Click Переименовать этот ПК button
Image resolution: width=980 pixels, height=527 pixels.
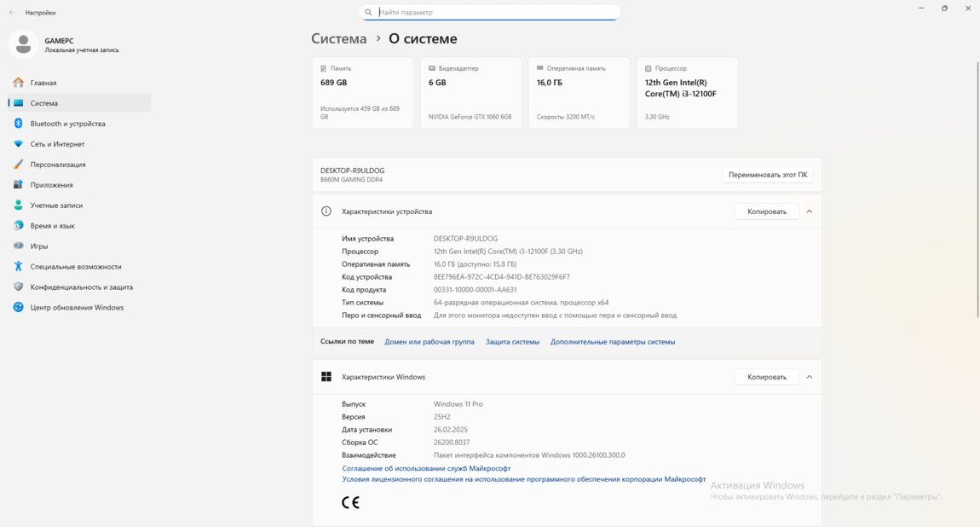click(767, 175)
